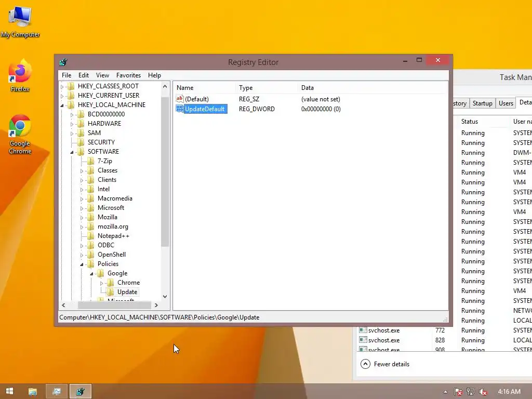Open the View menu
This screenshot has width=532, height=399.
[102, 75]
